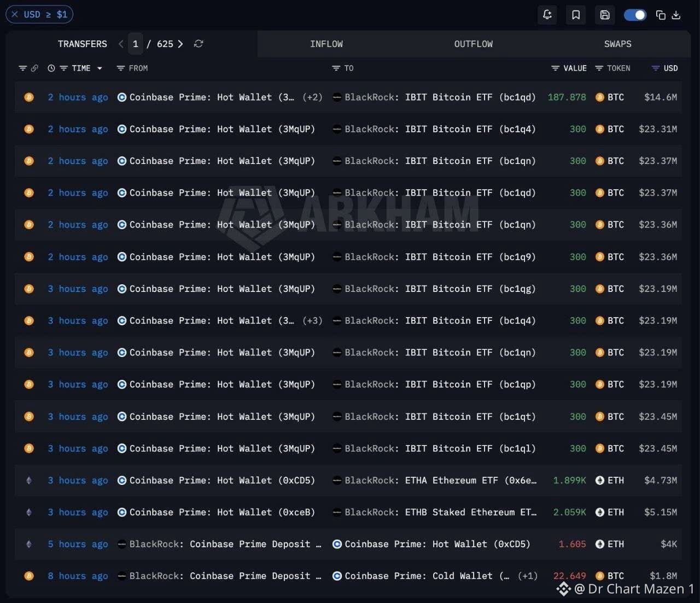Open the alert bell icon
This screenshot has width=700, height=603.
[x=547, y=15]
